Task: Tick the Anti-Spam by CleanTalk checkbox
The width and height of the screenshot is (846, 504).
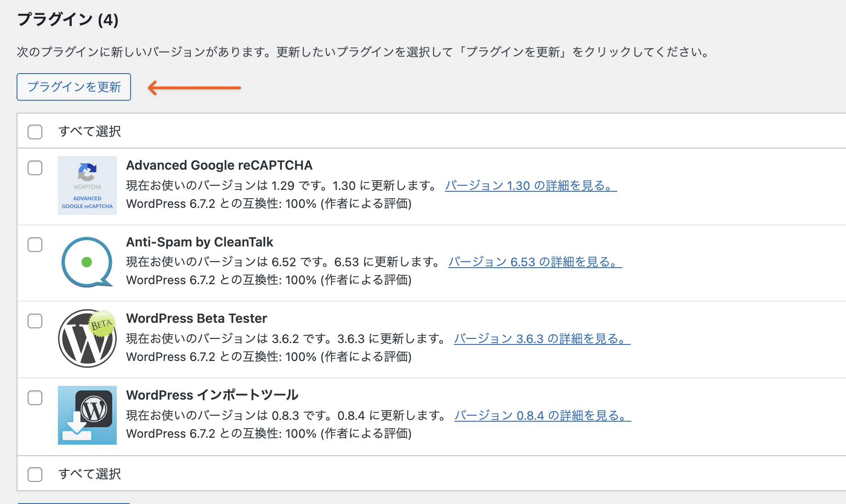Action: click(x=35, y=245)
